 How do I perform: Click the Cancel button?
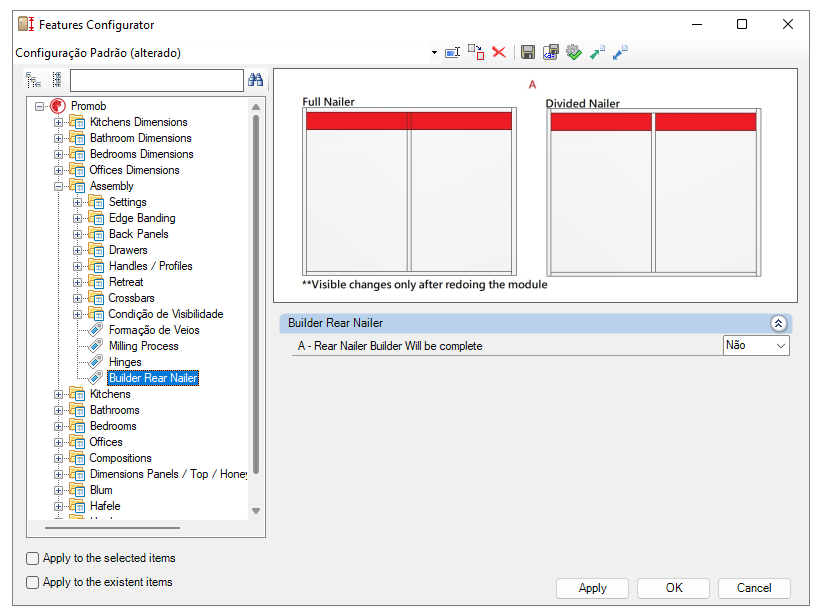(754, 588)
